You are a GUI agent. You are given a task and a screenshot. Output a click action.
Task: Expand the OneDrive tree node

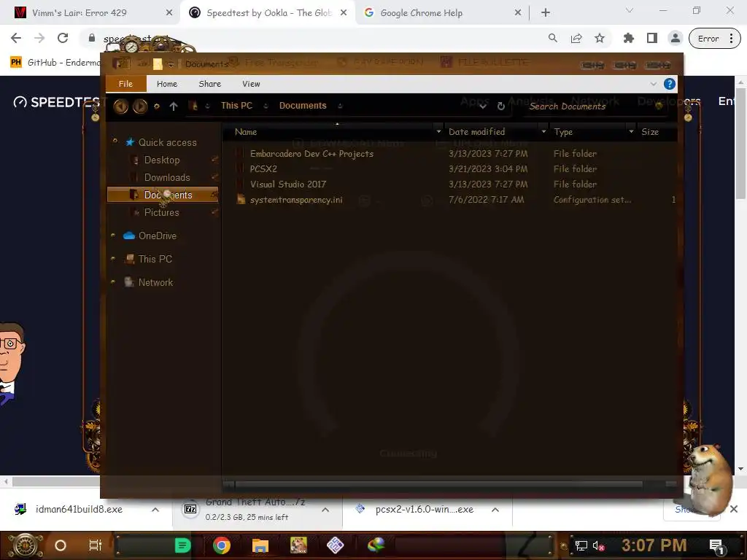113,236
